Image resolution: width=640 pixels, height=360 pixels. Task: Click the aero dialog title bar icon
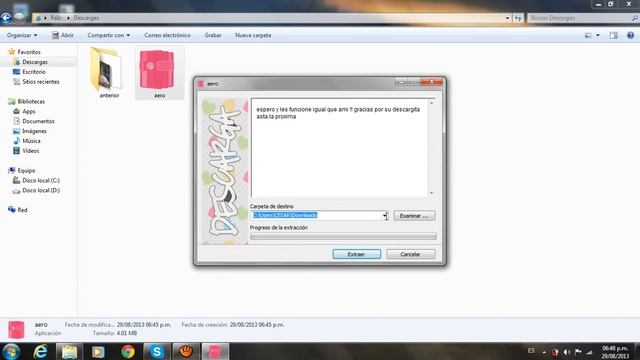point(201,84)
